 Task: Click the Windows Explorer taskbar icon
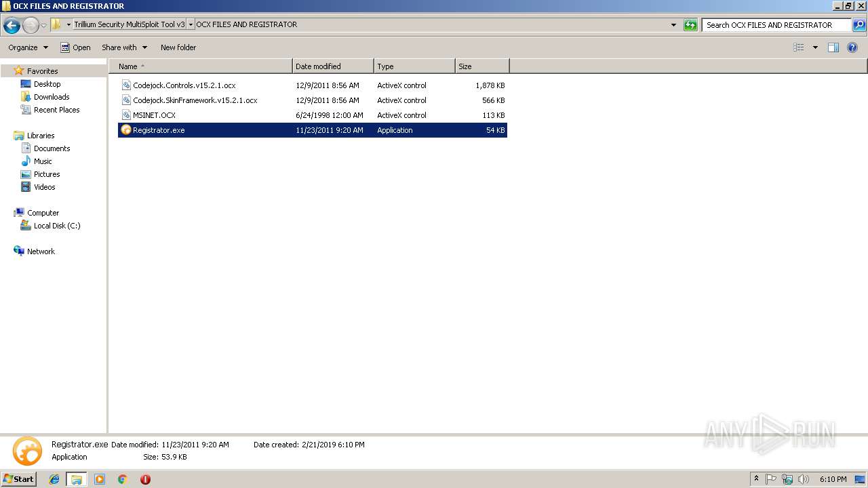coord(77,479)
